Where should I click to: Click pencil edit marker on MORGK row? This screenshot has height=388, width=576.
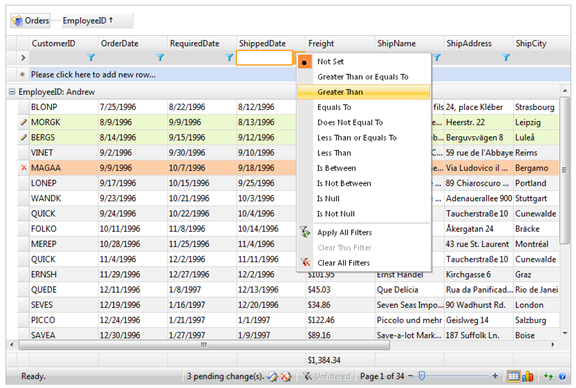tap(24, 122)
